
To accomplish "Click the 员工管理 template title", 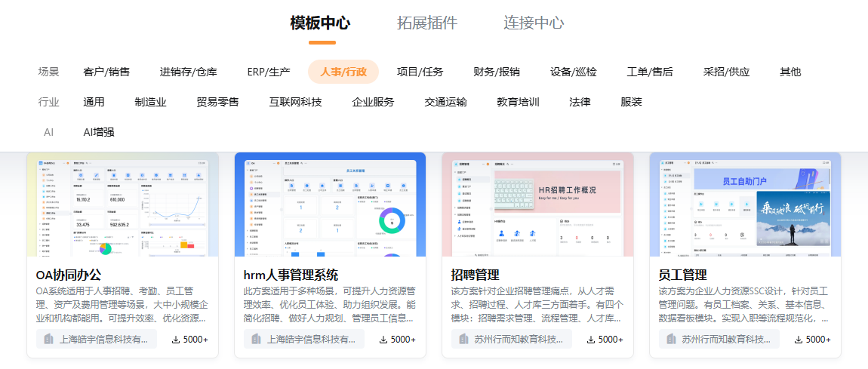I will click(x=683, y=275).
